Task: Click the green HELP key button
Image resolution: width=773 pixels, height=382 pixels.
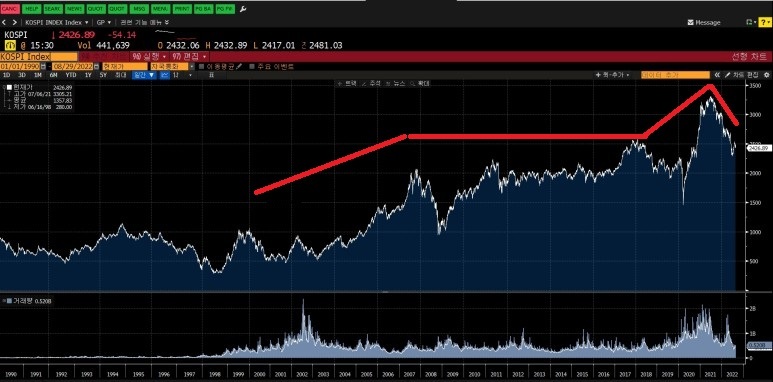Action: [x=32, y=9]
